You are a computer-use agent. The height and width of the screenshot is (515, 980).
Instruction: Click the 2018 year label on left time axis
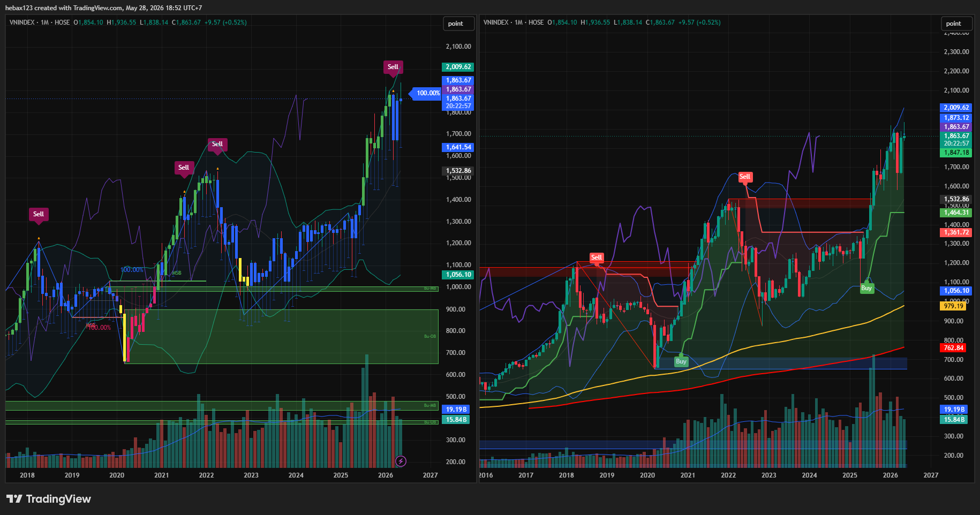27,475
